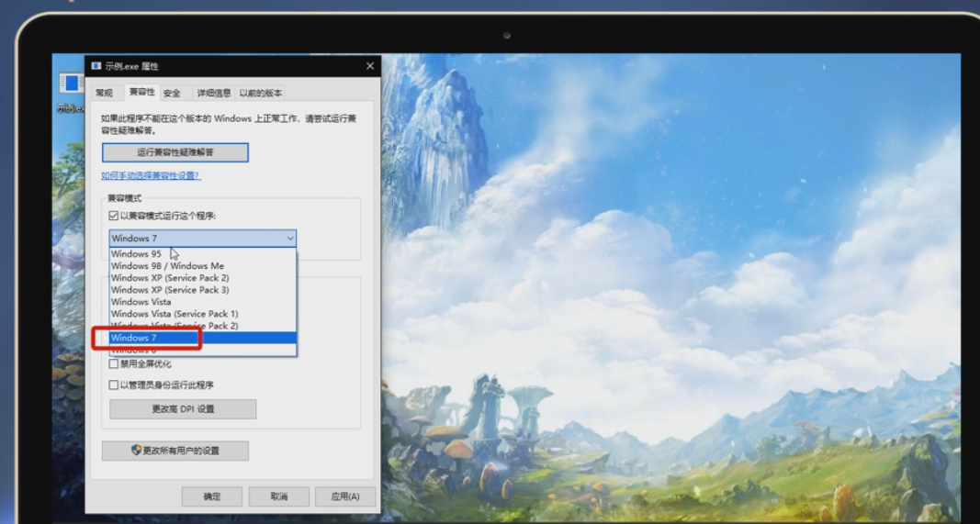Check 以管理员身份运行此程序 option
Screen dimensions: 980x524
click(114, 385)
